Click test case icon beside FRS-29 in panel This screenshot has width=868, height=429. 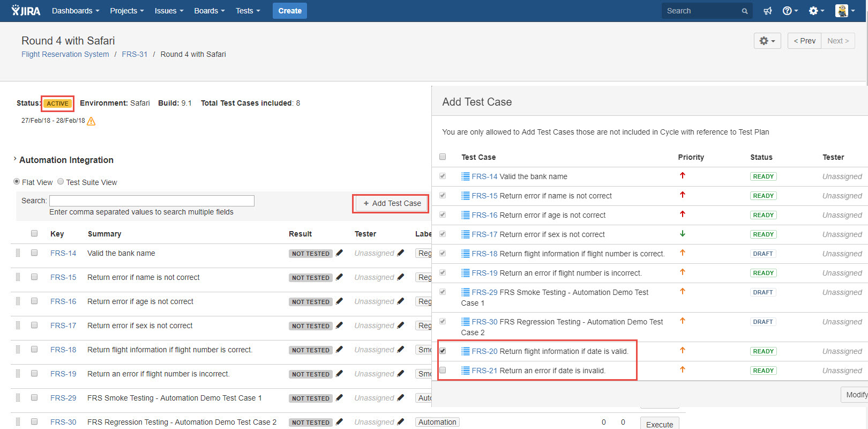tap(466, 292)
